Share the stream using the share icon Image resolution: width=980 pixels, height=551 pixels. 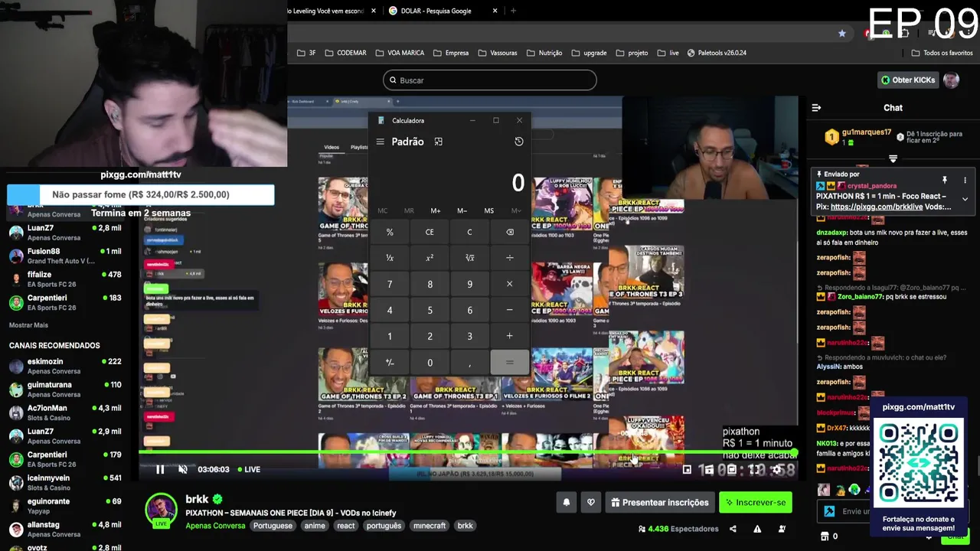(x=733, y=529)
